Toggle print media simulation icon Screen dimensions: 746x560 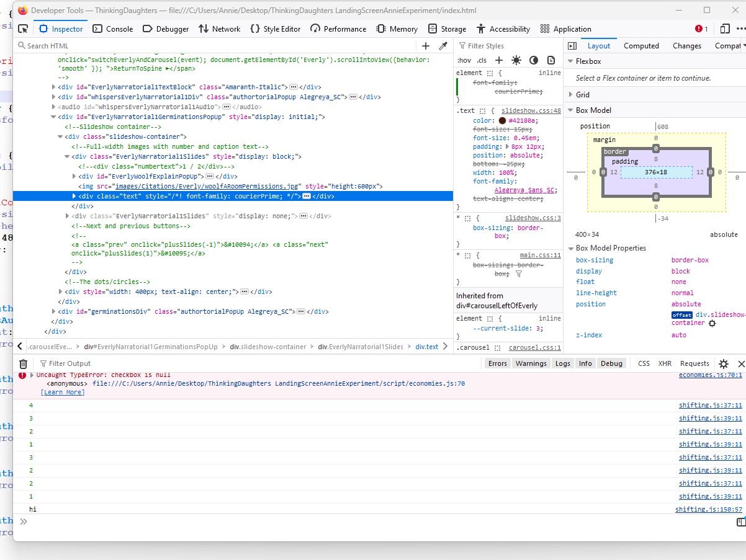pos(551,60)
